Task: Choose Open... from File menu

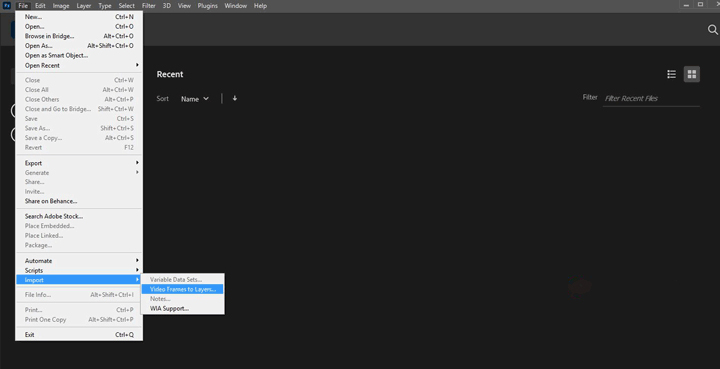Action: pyautogui.click(x=79, y=26)
